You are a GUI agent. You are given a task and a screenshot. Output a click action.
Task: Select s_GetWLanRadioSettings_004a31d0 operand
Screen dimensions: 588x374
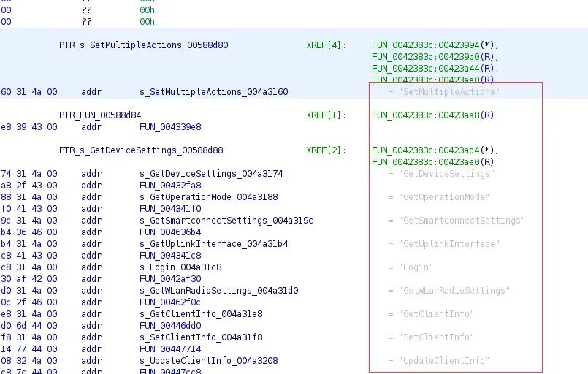tap(218, 290)
